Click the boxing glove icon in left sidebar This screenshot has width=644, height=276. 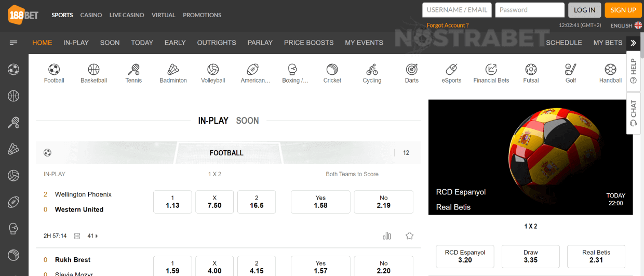click(x=14, y=229)
